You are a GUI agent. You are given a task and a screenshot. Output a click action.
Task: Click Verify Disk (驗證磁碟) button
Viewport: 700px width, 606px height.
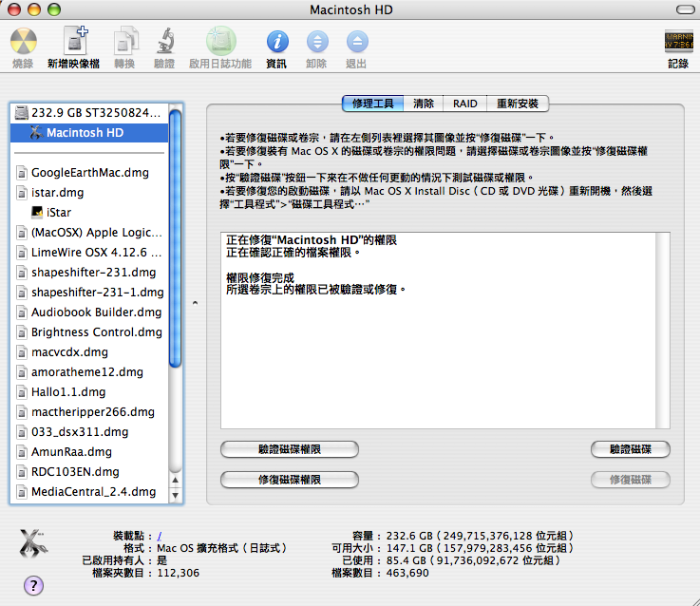[x=631, y=449]
